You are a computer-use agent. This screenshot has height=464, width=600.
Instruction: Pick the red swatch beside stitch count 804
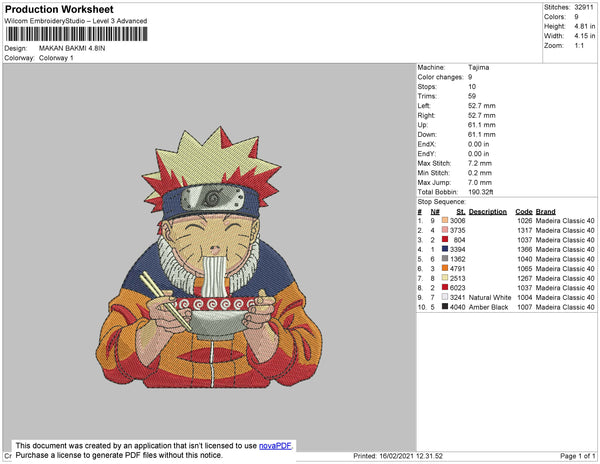pyautogui.click(x=445, y=239)
